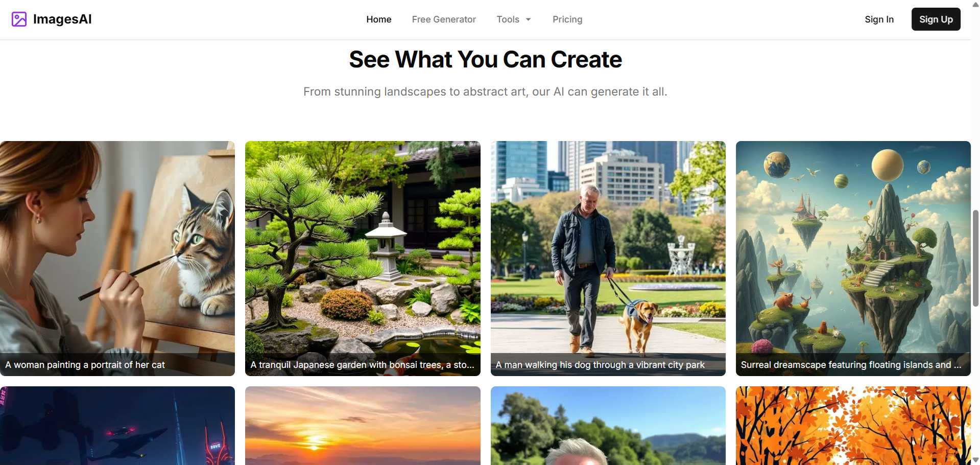Visit the Pricing page

[x=567, y=19]
